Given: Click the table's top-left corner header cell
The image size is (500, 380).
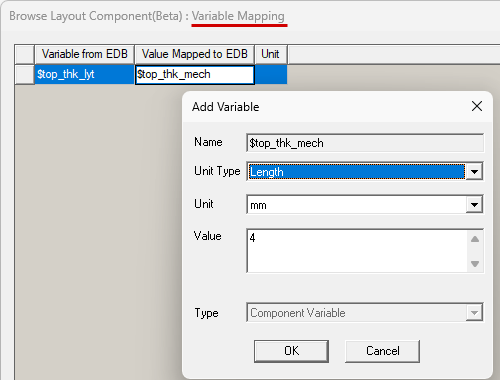Looking at the screenshot, I should [x=25, y=54].
